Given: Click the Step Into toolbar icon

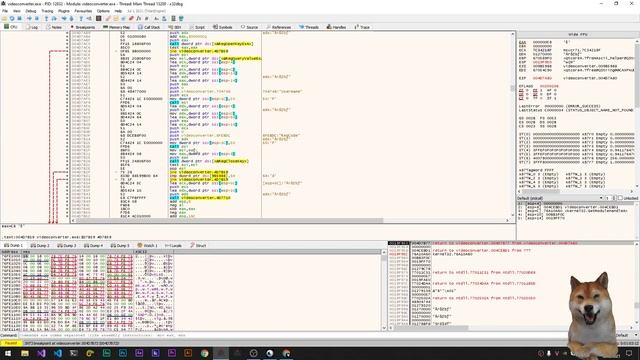Looking at the screenshot, I should click(x=47, y=19).
